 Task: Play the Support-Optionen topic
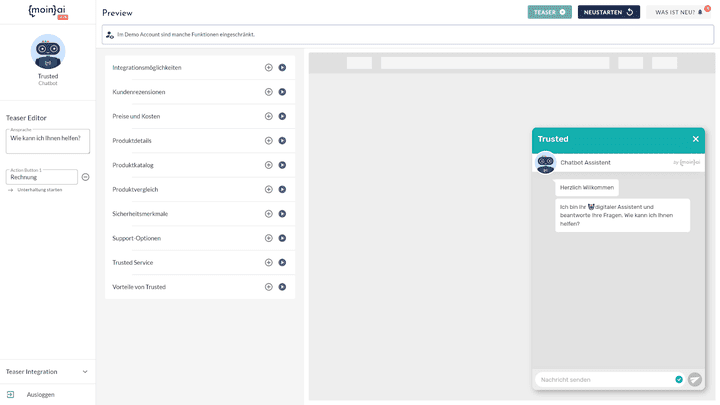pos(282,238)
